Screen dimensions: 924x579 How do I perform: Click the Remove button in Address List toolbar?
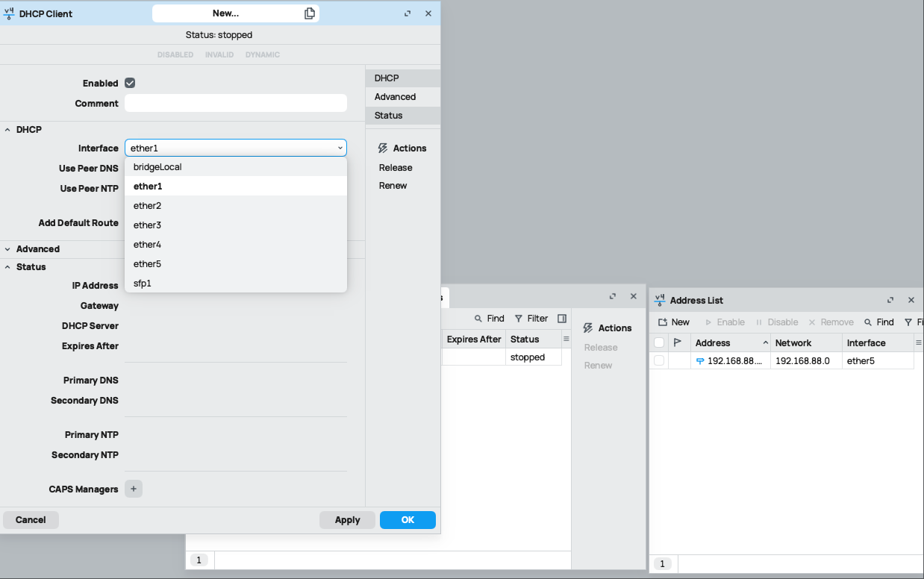(x=831, y=322)
